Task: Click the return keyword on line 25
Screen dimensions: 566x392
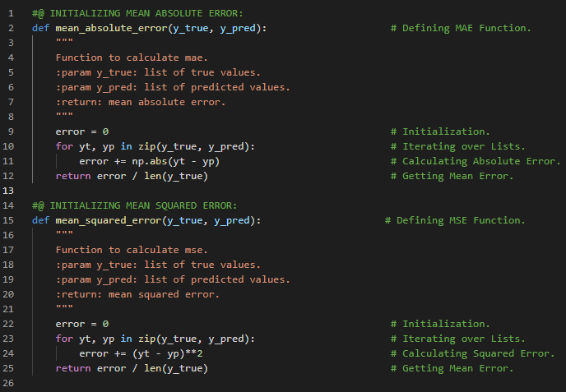Action: (72, 368)
